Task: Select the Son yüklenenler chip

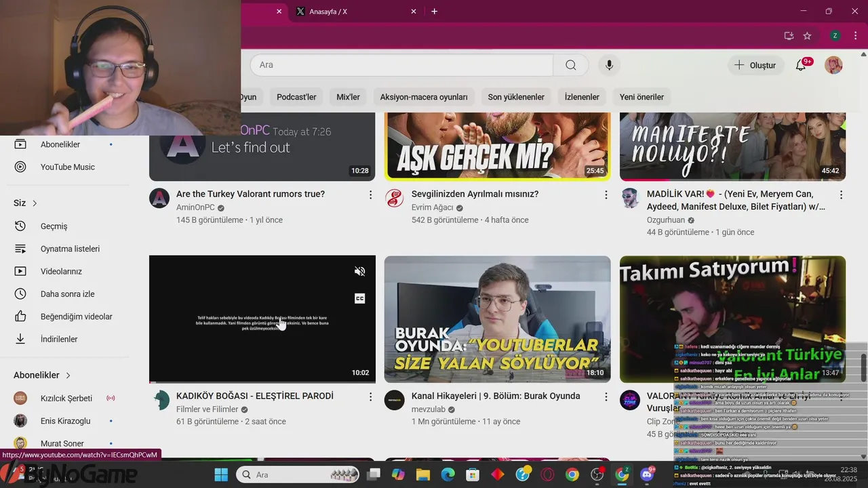Action: [x=516, y=97]
